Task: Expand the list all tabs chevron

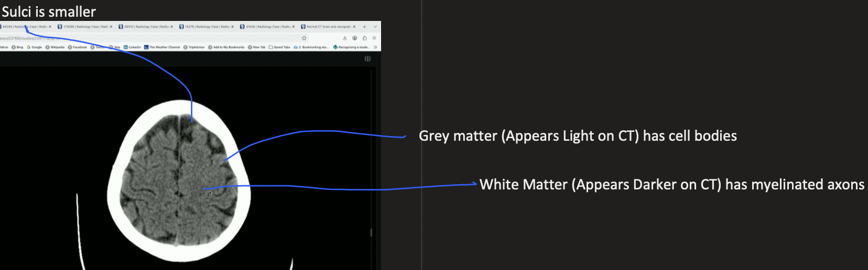Action: pos(375,27)
